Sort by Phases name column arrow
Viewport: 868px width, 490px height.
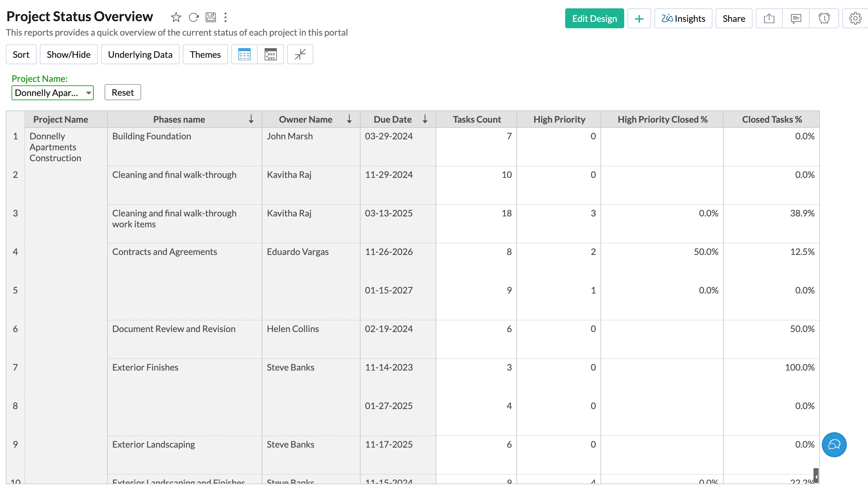click(x=251, y=119)
